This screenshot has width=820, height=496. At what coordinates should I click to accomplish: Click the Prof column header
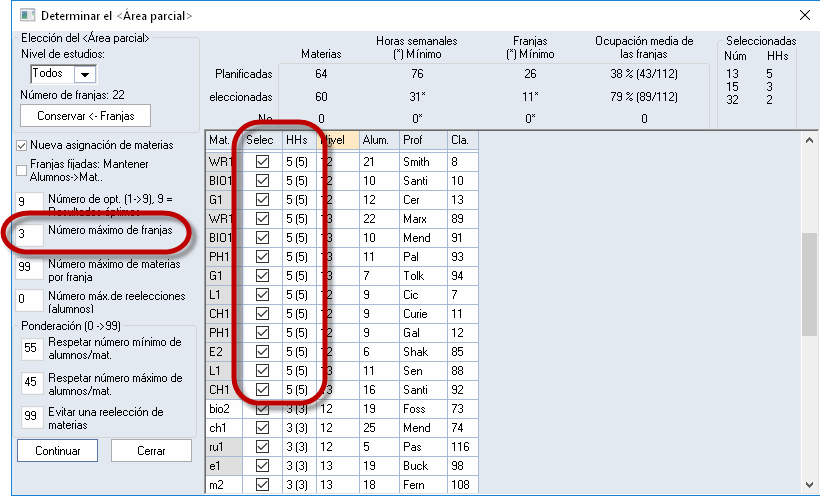[x=423, y=140]
